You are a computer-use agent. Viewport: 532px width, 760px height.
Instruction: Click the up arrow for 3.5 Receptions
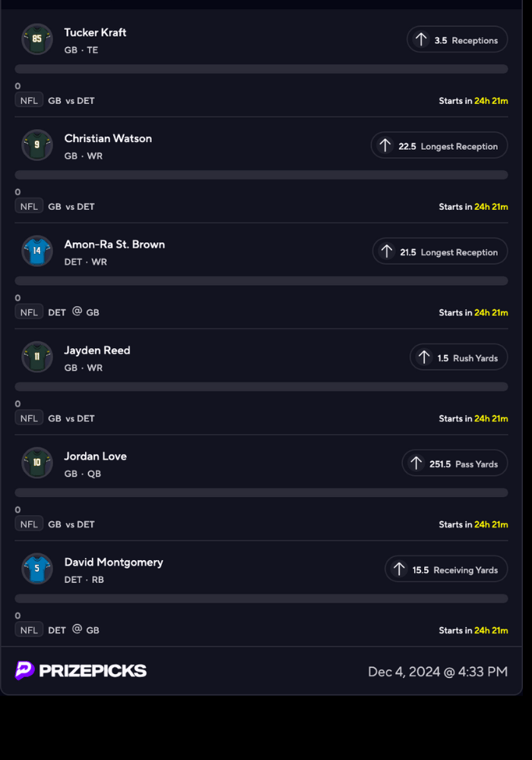[x=420, y=40]
